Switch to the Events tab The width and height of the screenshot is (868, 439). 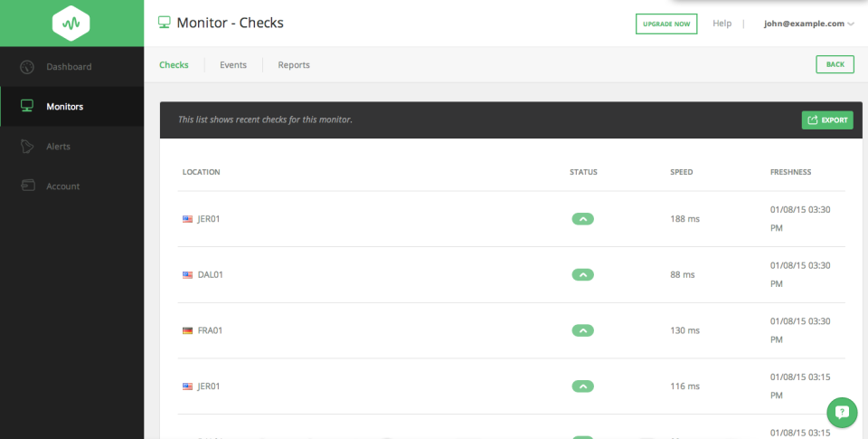pyautogui.click(x=233, y=65)
